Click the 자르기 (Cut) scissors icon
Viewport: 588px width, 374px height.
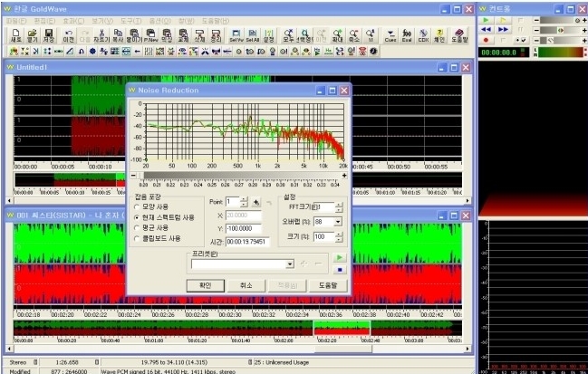pos(101,35)
